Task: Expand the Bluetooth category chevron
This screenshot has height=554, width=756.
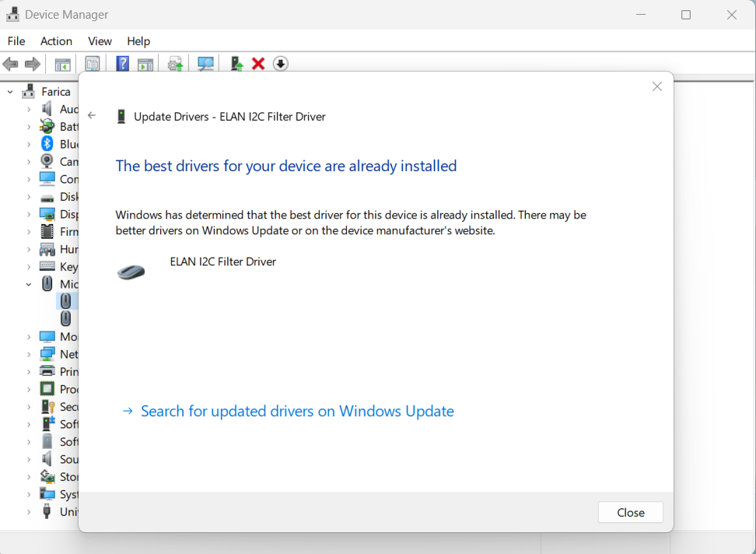Action: pyautogui.click(x=29, y=144)
